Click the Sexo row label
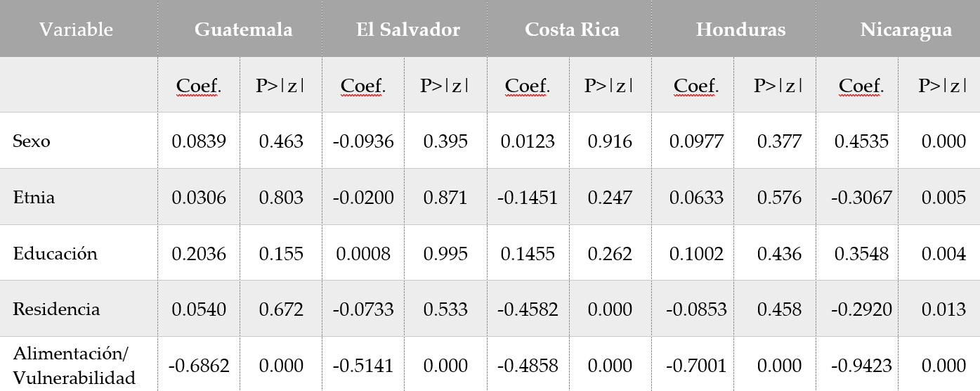 click(32, 141)
